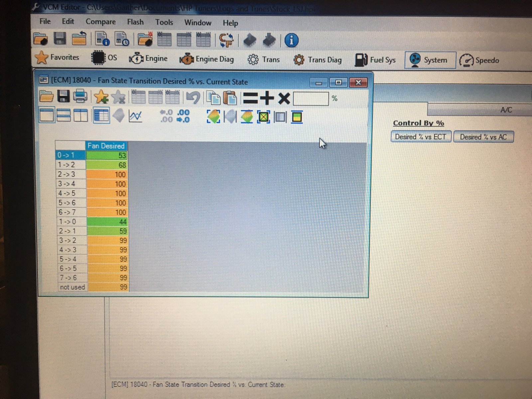Click the Speedo gauge icon
The width and height of the screenshot is (532, 399).
tap(466, 61)
